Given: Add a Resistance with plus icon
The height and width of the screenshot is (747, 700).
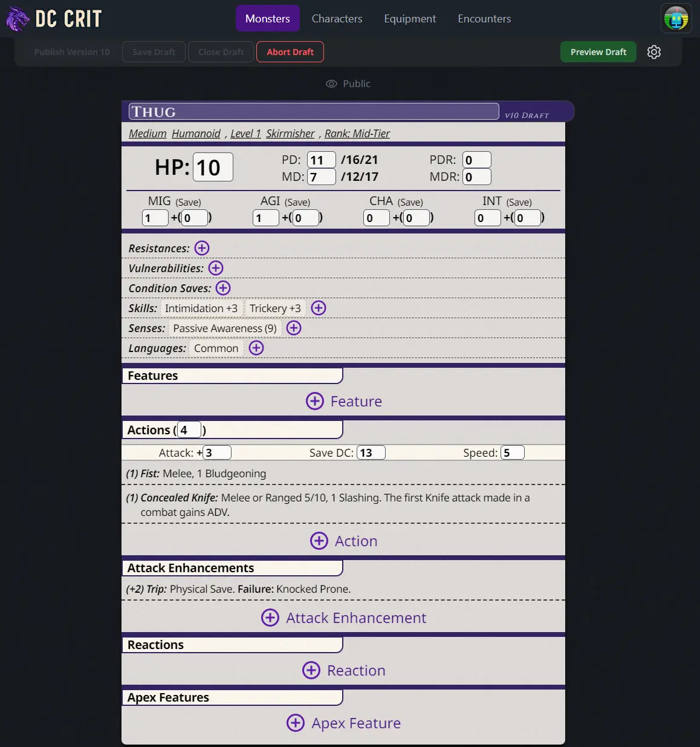Looking at the screenshot, I should (x=202, y=248).
